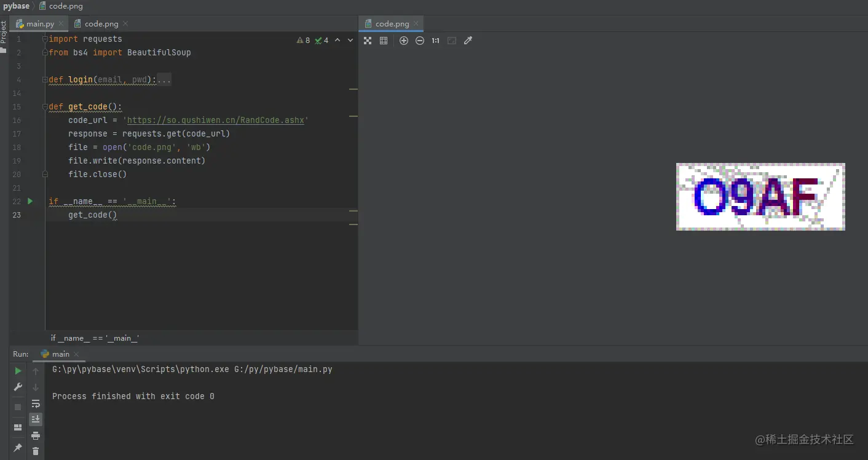The image size is (868, 460).
Task: Click the get_code() call on line 23
Action: tap(93, 215)
